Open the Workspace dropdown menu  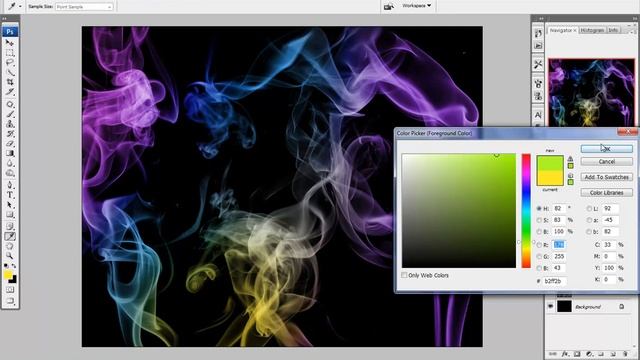pyautogui.click(x=416, y=6)
